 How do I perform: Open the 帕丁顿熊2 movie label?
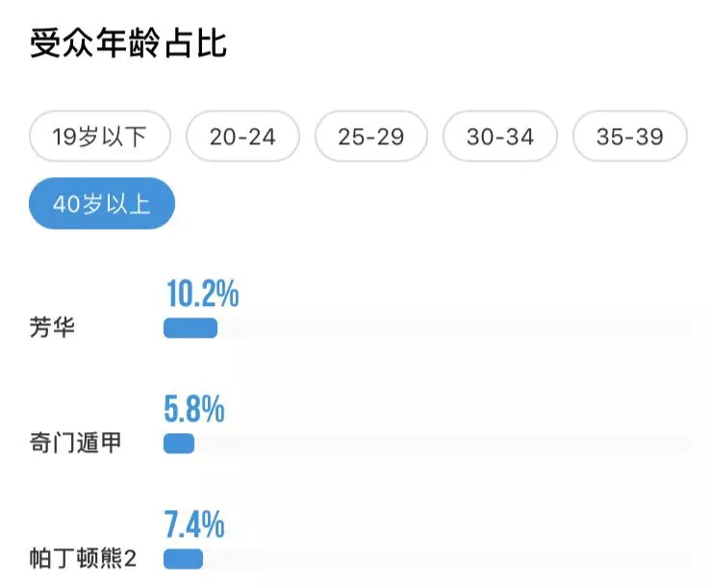[83, 558]
